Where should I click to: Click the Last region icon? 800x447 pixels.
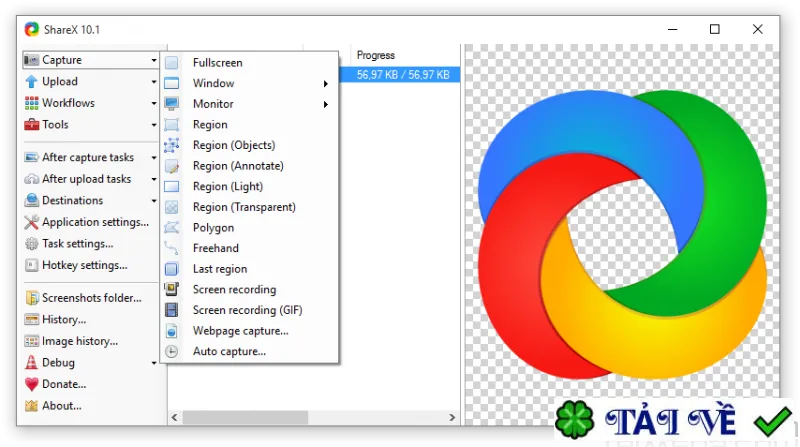point(172,269)
